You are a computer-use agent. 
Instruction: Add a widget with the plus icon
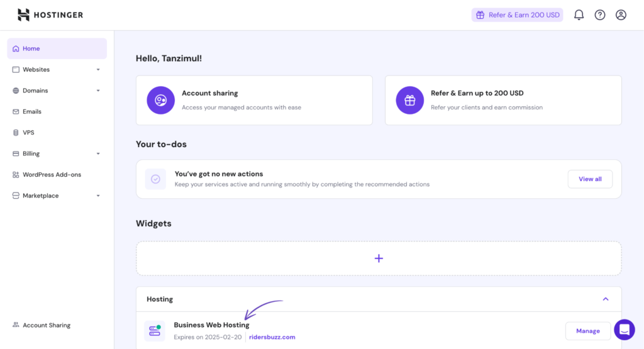(x=379, y=258)
